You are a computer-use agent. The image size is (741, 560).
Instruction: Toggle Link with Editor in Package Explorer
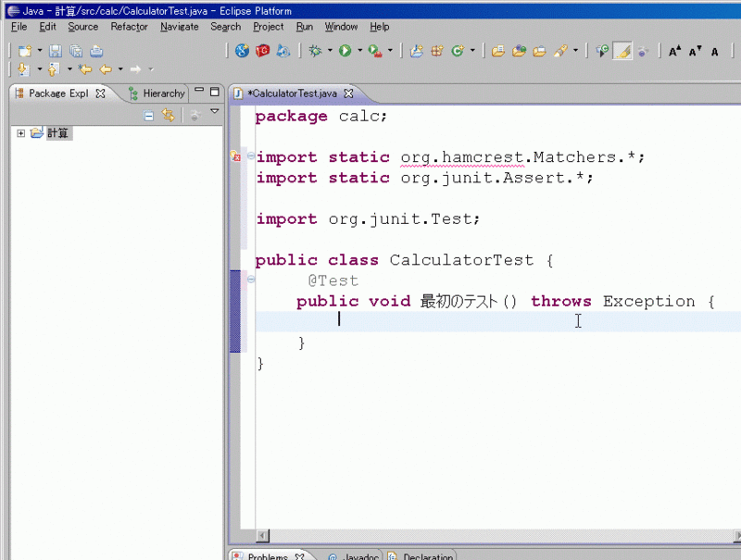[x=169, y=115]
